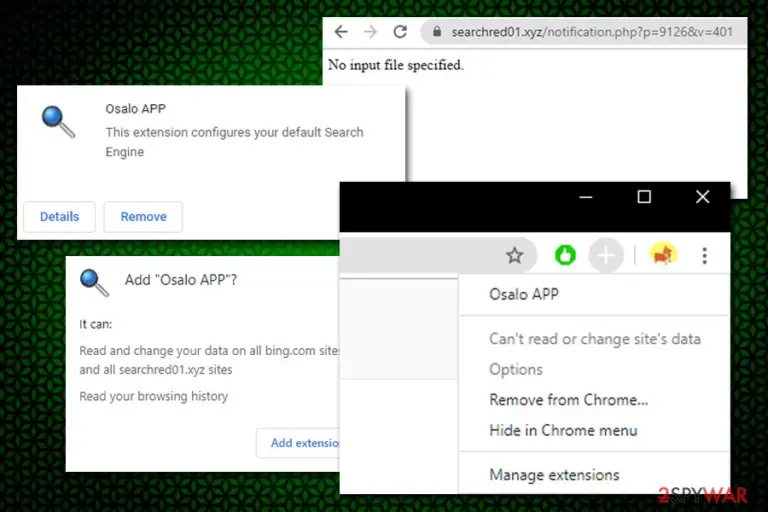The height and width of the screenshot is (512, 768).
Task: Click the magnifier icon in Add dialog
Action: [94, 283]
